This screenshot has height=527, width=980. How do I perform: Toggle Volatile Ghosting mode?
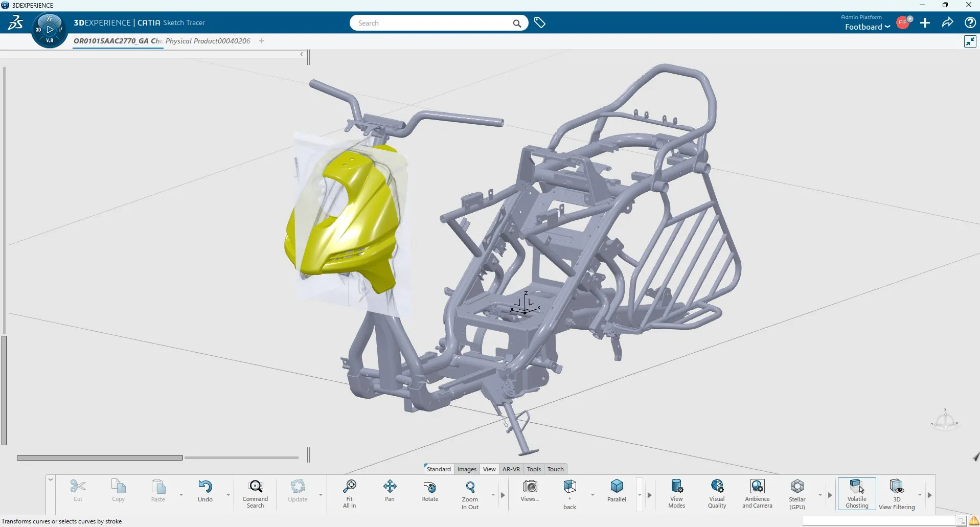[x=857, y=492]
